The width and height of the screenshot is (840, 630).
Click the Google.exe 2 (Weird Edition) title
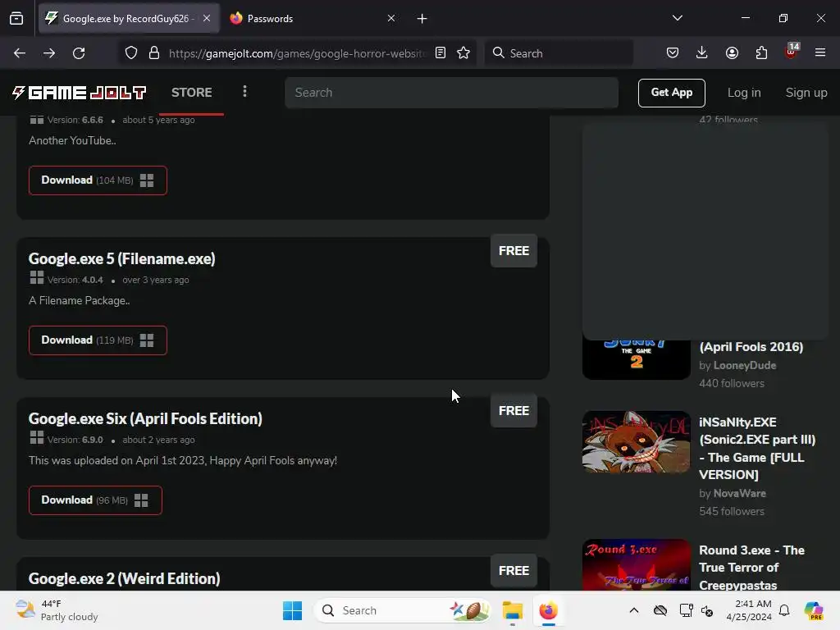125,578
